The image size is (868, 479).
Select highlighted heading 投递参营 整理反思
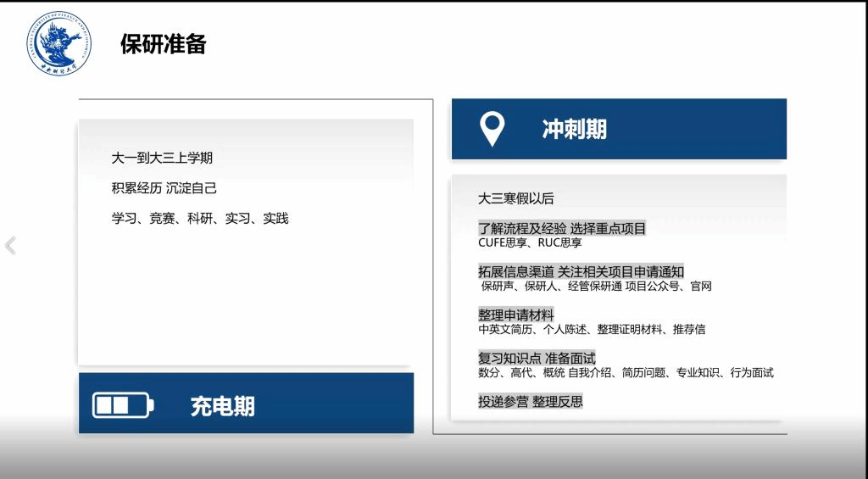tap(531, 401)
